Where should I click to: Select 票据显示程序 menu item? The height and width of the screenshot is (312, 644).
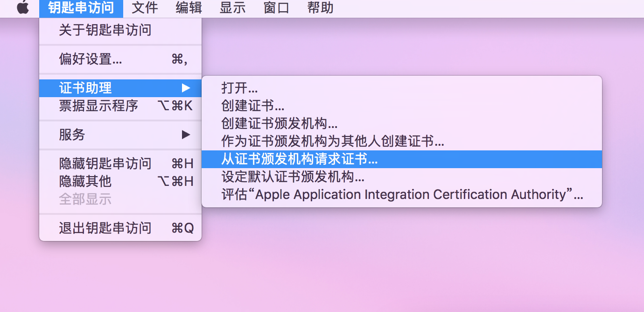120,106
